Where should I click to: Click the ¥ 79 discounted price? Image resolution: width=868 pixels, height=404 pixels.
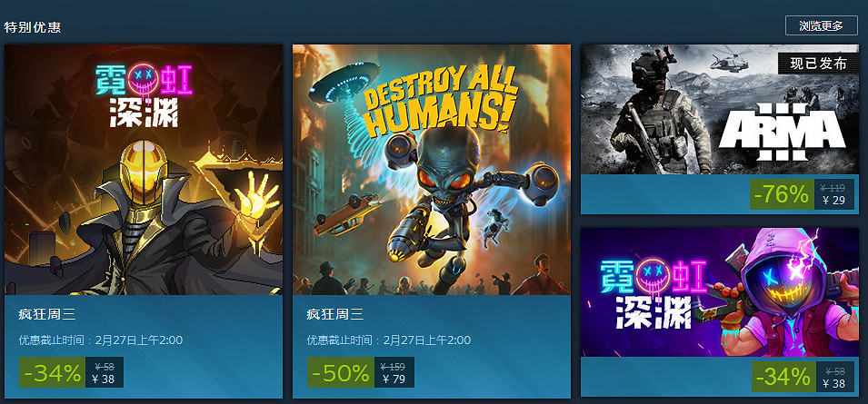(x=394, y=379)
